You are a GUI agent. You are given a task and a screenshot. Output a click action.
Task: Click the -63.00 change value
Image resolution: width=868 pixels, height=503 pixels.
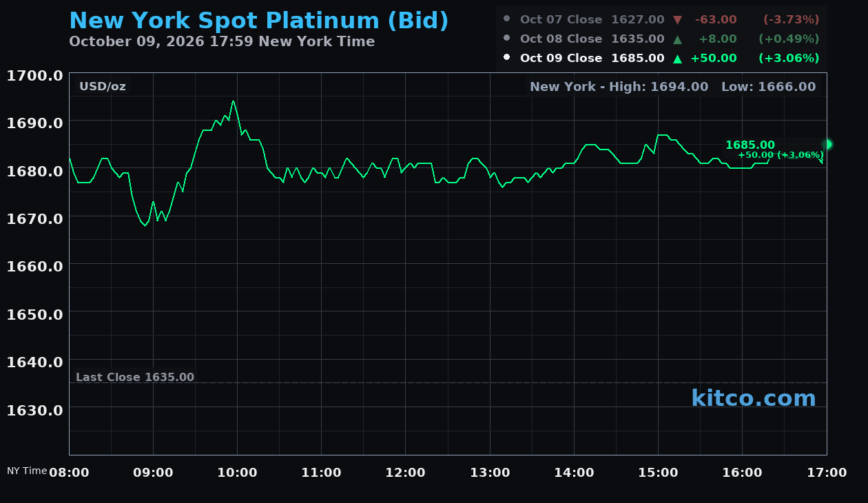coord(715,20)
